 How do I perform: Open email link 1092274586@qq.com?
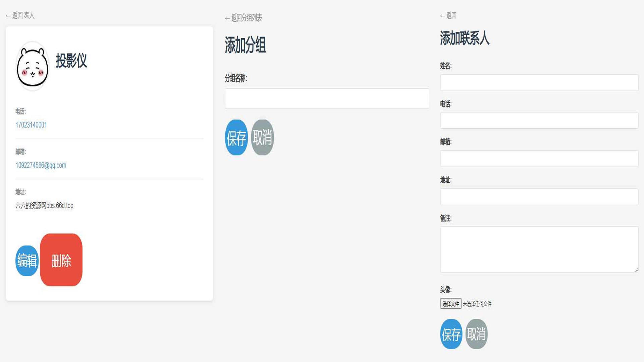point(41,165)
